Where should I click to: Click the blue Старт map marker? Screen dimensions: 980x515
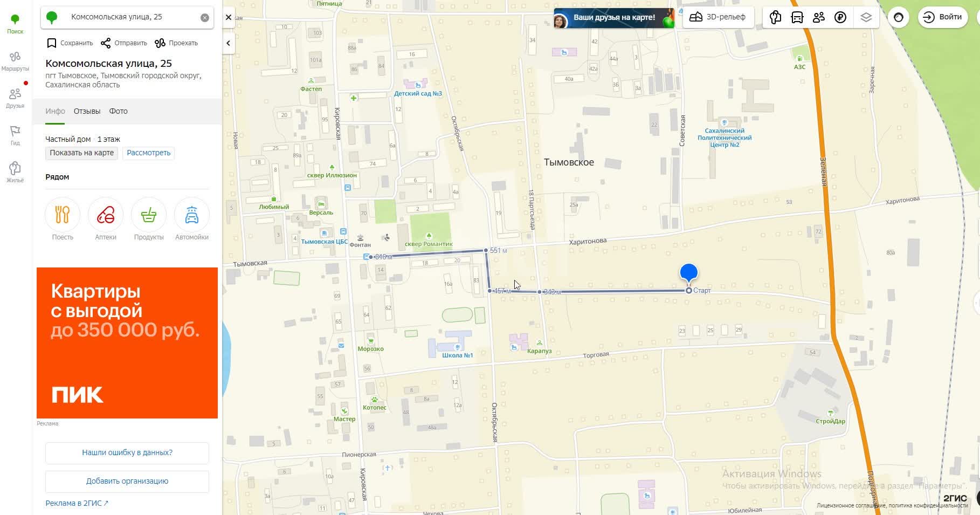[x=688, y=274]
